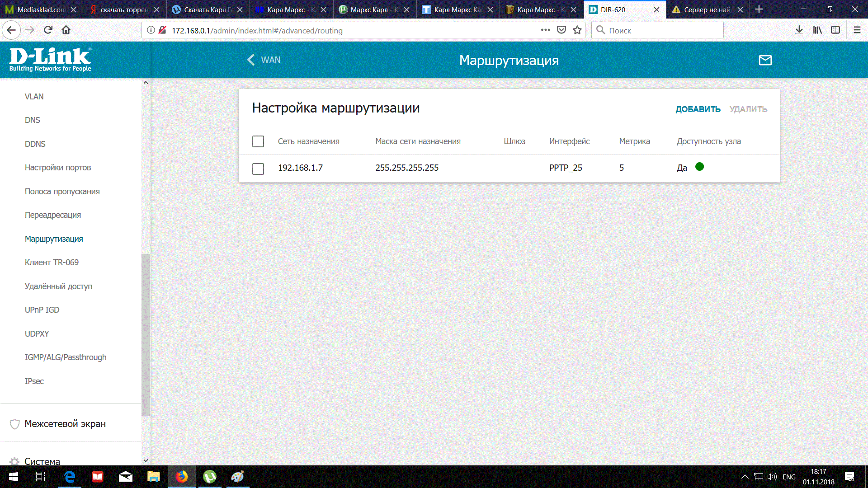Image resolution: width=868 pixels, height=488 pixels.
Task: Click the Firefox home icon
Action: coord(66,30)
